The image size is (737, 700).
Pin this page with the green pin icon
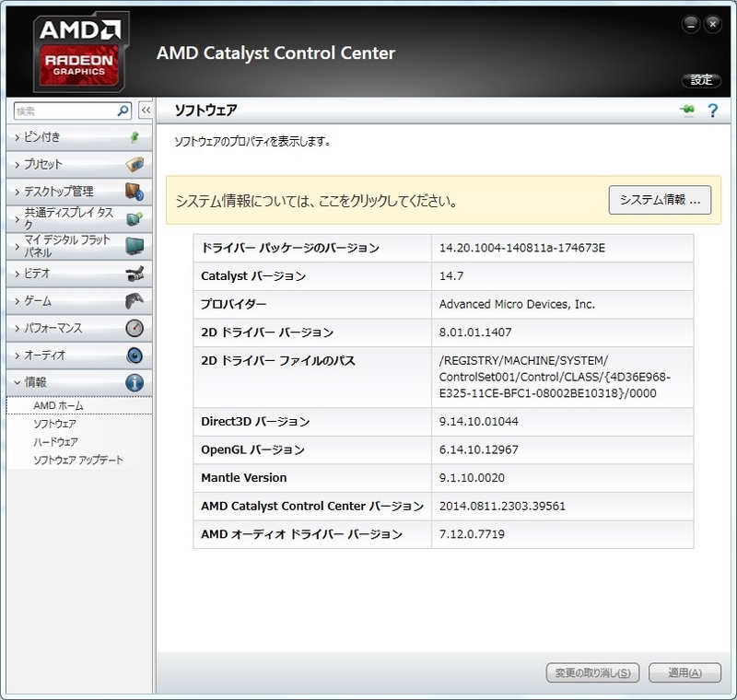point(687,110)
